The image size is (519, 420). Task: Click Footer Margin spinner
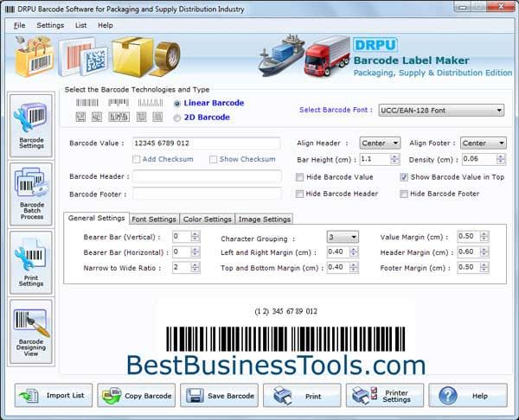click(x=484, y=268)
